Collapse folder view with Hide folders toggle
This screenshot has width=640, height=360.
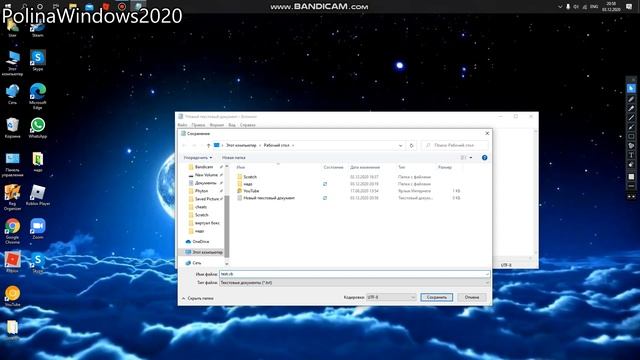(x=198, y=298)
